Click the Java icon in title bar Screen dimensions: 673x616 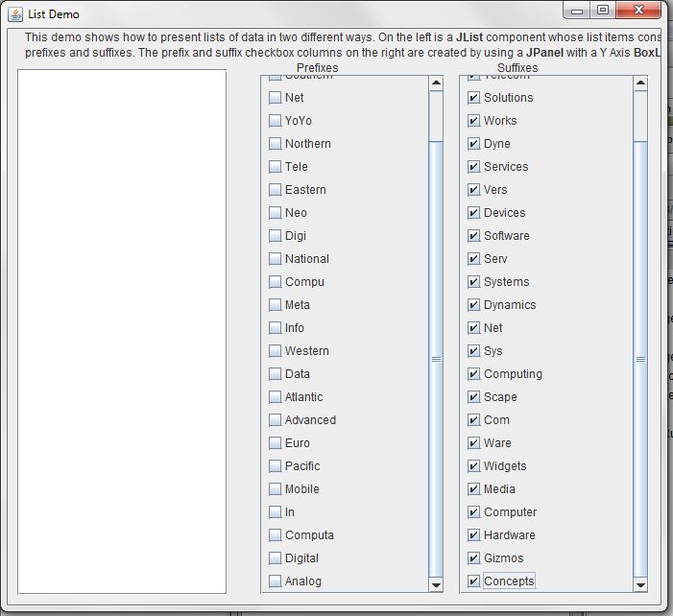15,14
